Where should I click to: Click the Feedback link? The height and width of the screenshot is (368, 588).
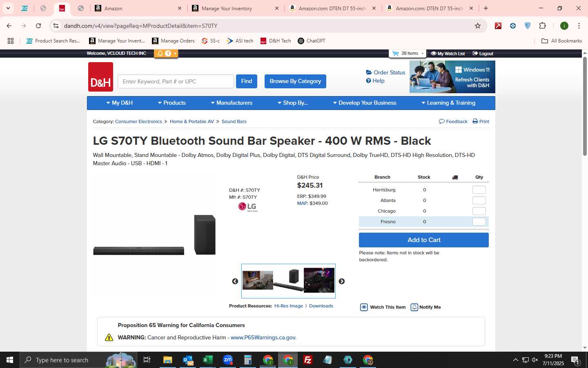[x=453, y=121]
